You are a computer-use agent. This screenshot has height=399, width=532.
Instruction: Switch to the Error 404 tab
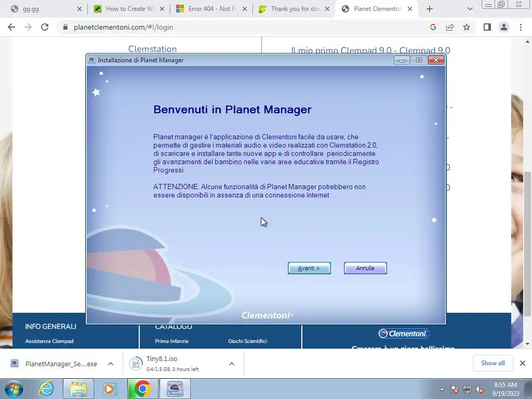point(211,9)
